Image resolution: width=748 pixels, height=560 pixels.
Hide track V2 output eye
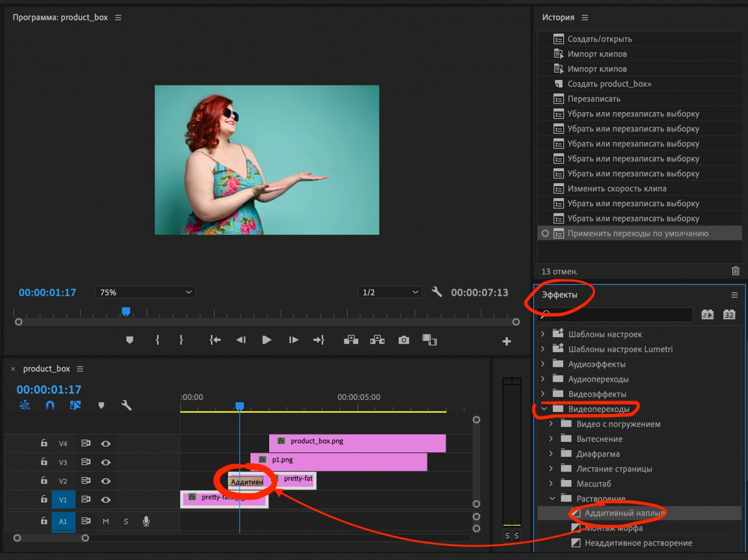coord(106,481)
